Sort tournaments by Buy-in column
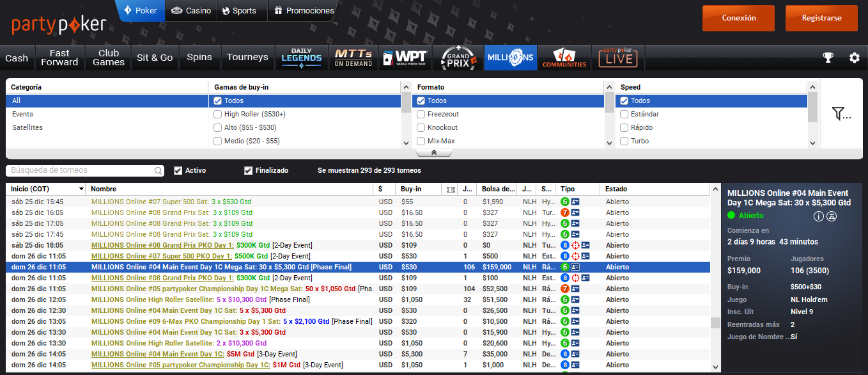 coord(419,189)
